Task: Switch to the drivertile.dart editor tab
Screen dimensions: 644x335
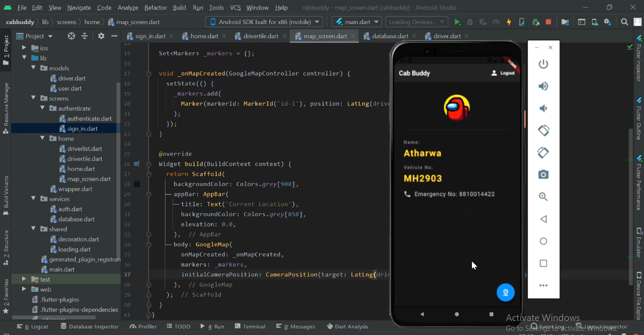Action: pyautogui.click(x=260, y=36)
